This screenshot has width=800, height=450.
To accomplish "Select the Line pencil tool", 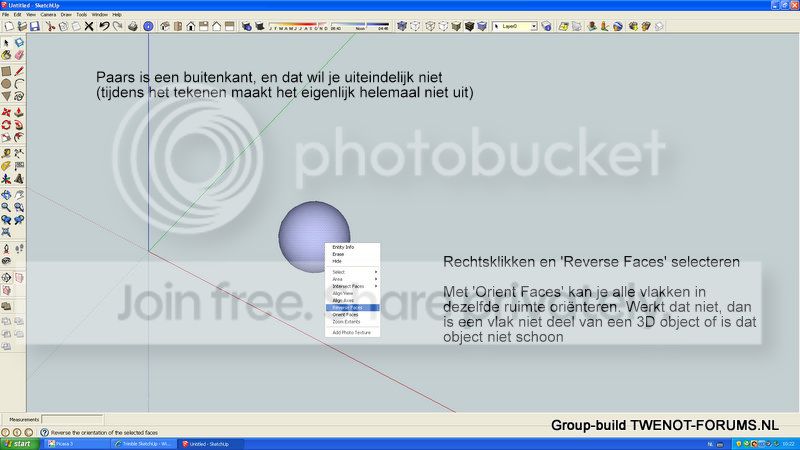I will pos(19,71).
